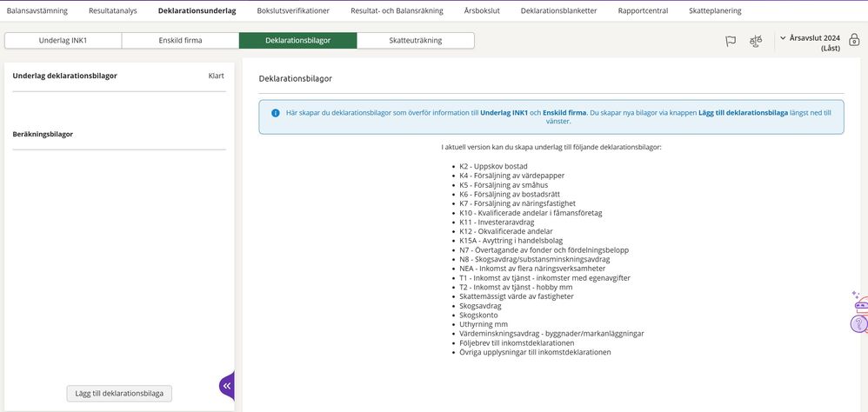Open the Resultat- och Balansräkning tab
868x412 pixels.
tap(397, 10)
